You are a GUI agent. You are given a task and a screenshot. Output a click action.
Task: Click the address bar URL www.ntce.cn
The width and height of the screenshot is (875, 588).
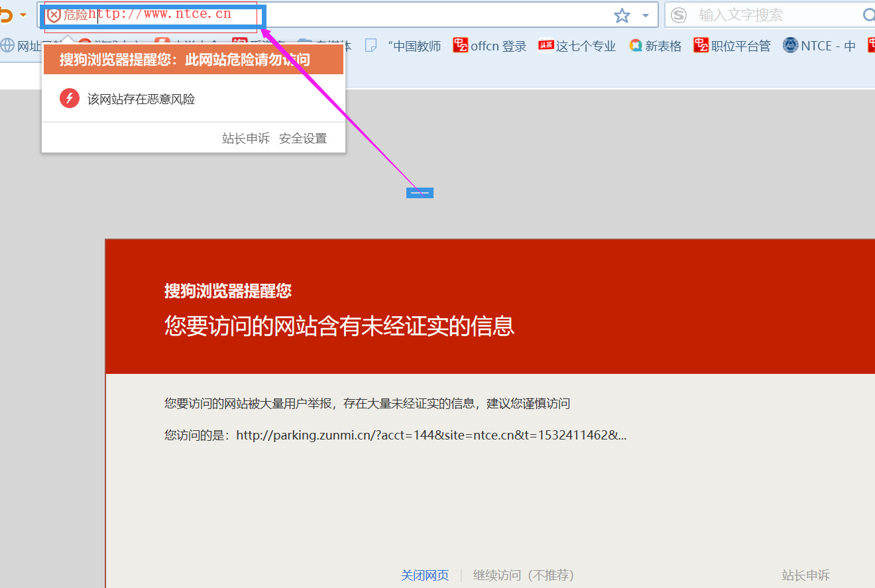pos(160,15)
